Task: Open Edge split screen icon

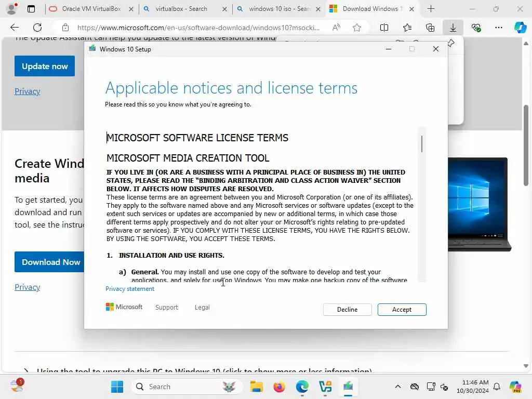Action: pyautogui.click(x=384, y=28)
